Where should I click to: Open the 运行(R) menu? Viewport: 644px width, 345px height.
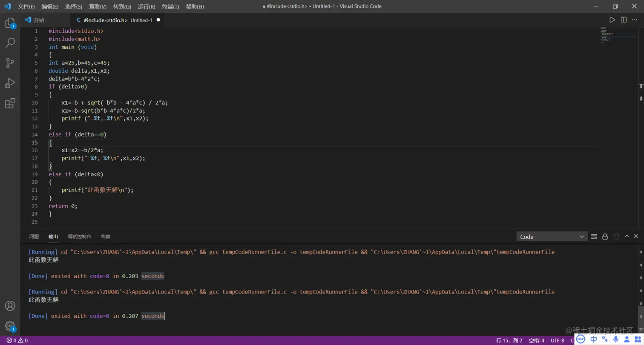[x=147, y=6]
